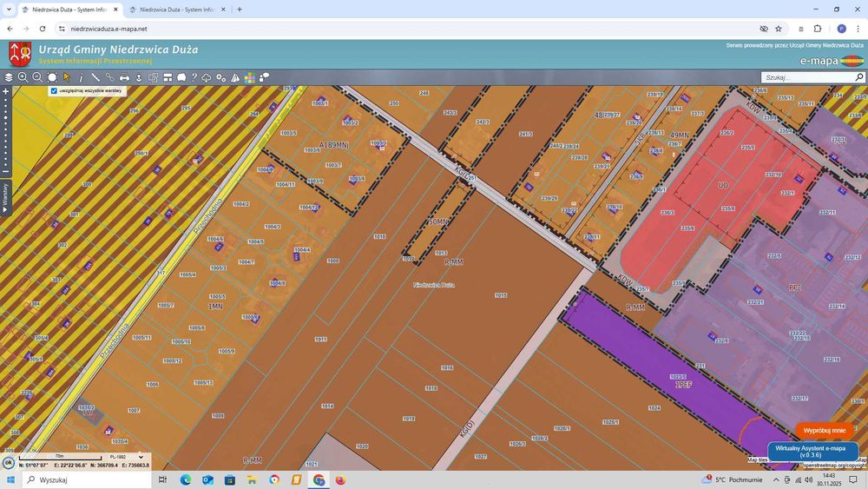Open the weather widget 5°C Pochmurnie
The height and width of the screenshot is (489, 868).
[732, 479]
